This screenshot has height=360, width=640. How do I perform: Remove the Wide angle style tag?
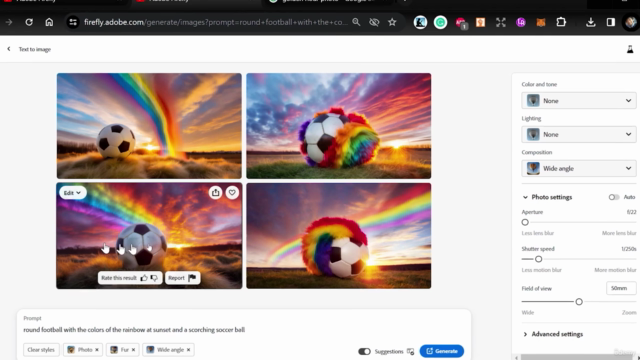click(x=188, y=350)
